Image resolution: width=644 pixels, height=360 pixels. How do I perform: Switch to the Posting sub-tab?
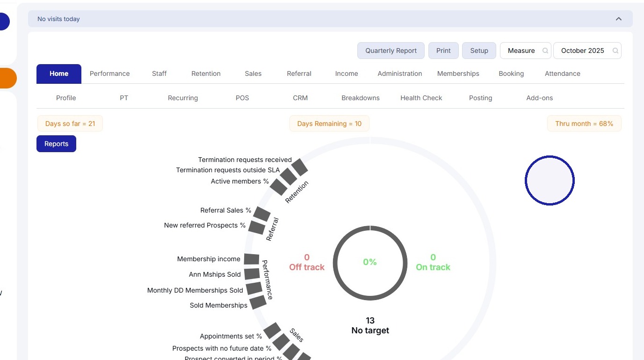(481, 98)
